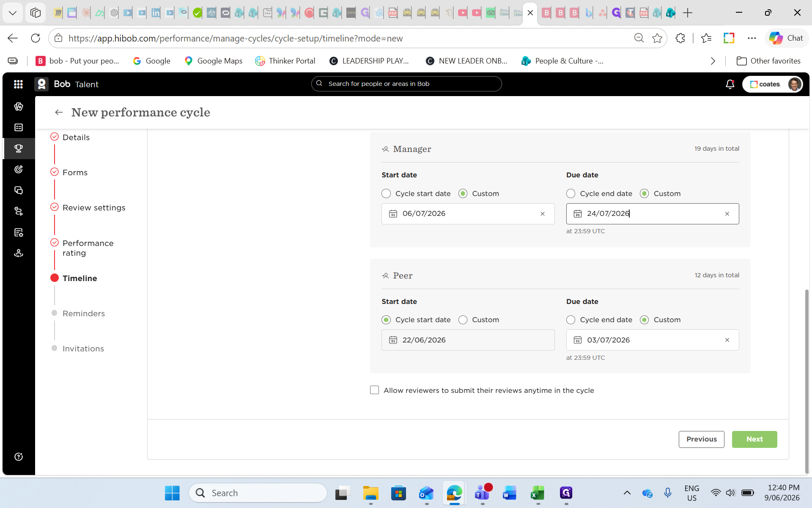Open the Reminders step
The width and height of the screenshot is (812, 508).
coord(83,314)
